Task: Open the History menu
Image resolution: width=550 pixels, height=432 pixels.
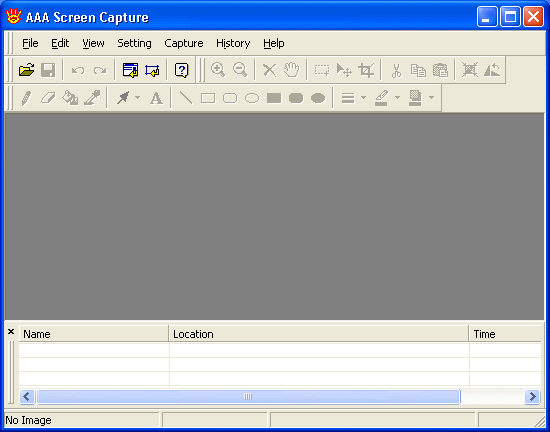Action: point(233,43)
